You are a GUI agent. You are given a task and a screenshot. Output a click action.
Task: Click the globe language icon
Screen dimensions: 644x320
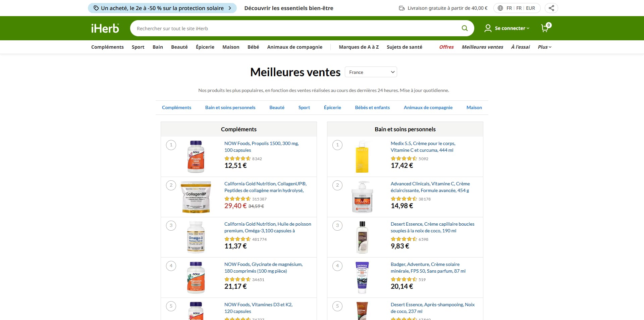500,8
